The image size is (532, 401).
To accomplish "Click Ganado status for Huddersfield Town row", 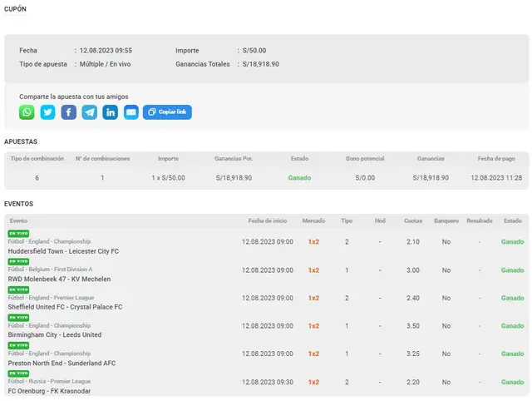I will [513, 242].
